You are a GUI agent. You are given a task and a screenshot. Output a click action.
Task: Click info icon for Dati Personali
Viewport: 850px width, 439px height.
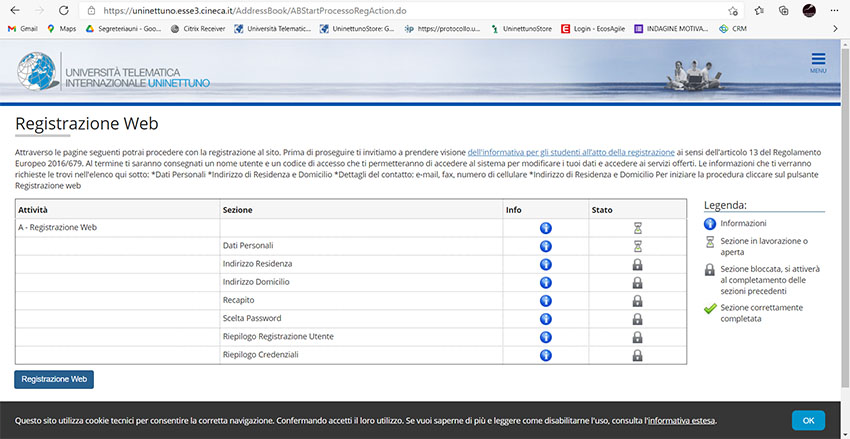[x=545, y=246]
